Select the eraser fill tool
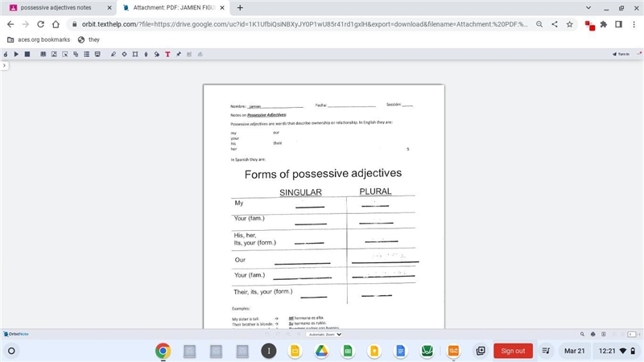Viewport: 644px width, 362px height. tap(157, 54)
